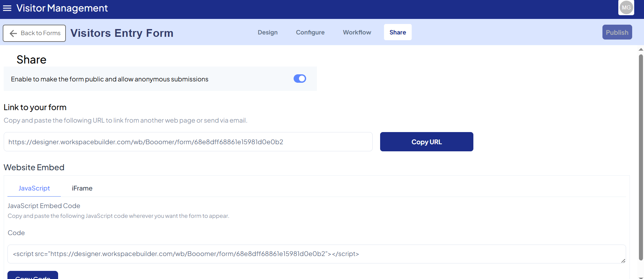The height and width of the screenshot is (279, 644).
Task: Go back to Forms list
Action: tap(34, 33)
